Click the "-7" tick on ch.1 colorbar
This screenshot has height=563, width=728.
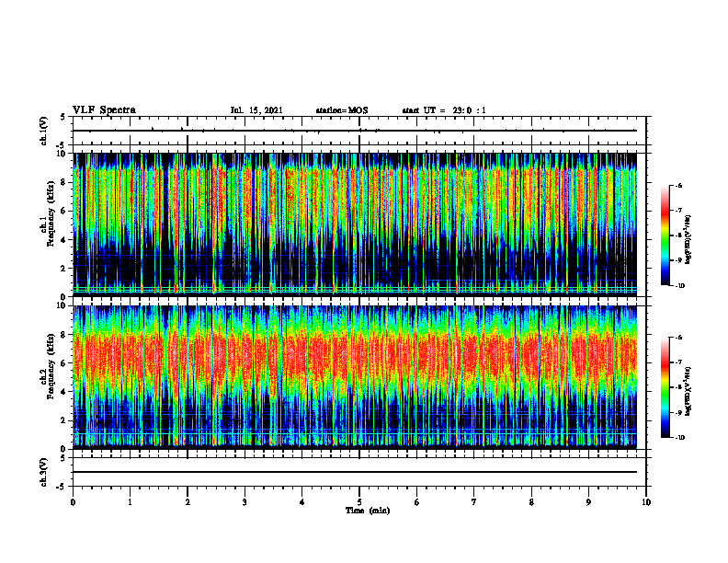678,211
